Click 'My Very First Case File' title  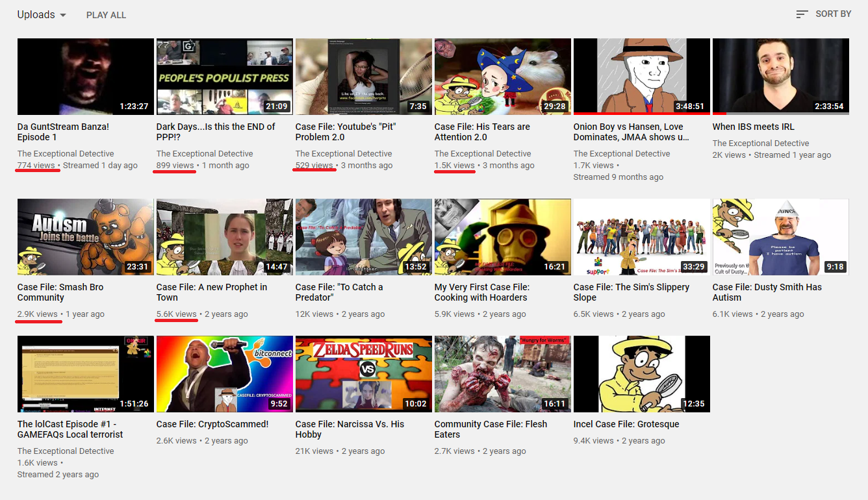(482, 292)
